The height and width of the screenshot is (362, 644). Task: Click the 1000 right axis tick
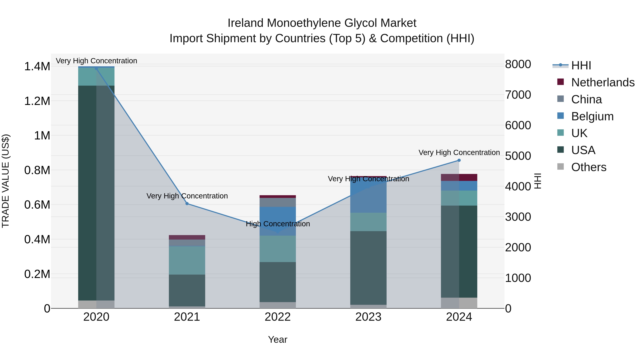point(518,278)
